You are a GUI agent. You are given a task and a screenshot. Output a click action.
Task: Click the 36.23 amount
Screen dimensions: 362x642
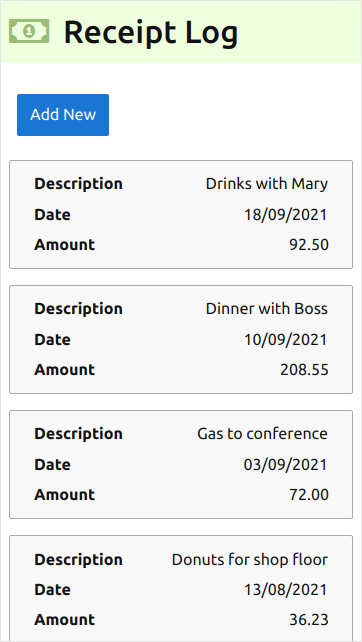[x=309, y=620]
